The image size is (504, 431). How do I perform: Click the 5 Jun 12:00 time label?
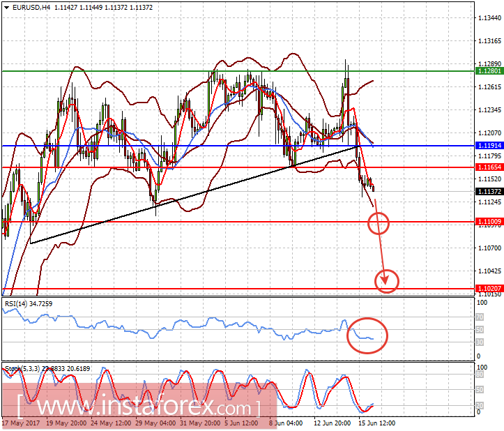[241, 423]
